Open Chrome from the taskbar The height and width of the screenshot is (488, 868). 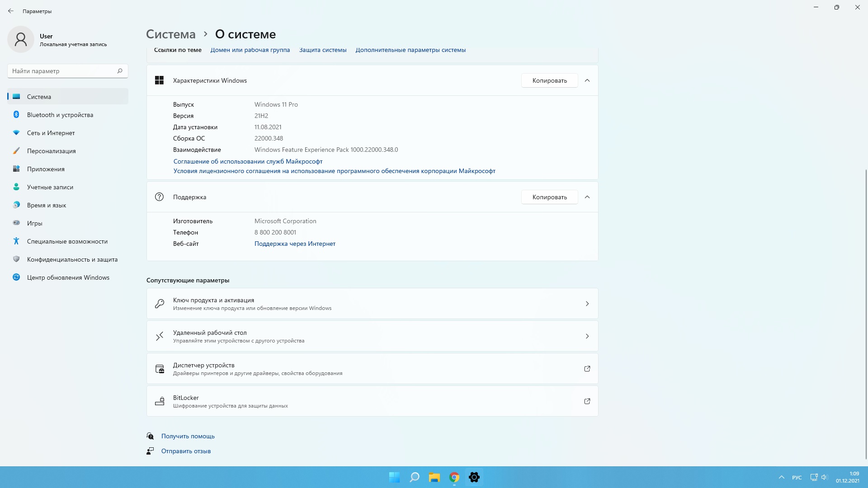454,477
